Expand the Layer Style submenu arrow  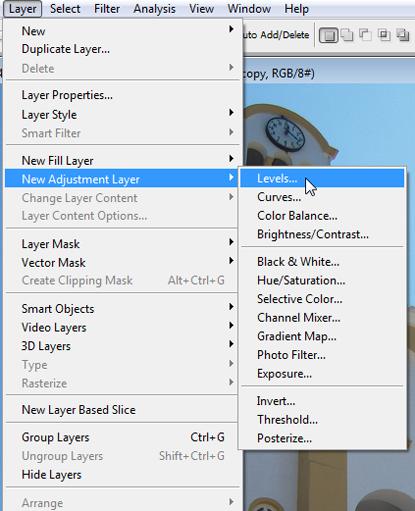point(231,112)
